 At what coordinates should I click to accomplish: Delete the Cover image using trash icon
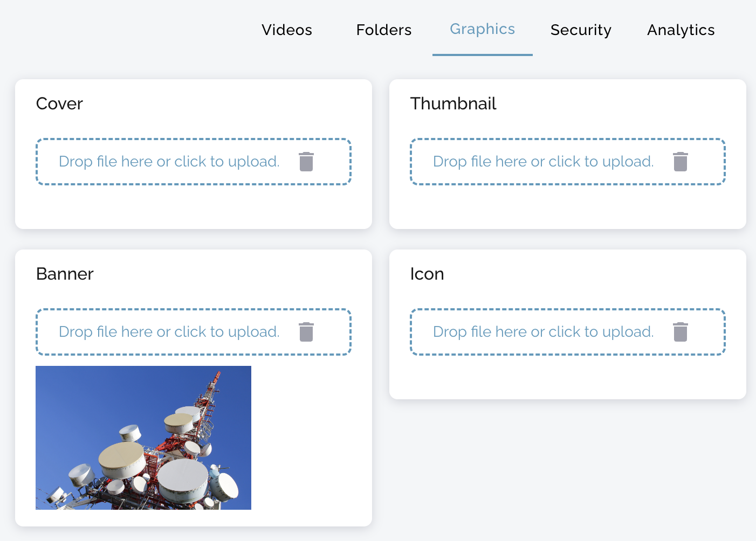tap(306, 162)
